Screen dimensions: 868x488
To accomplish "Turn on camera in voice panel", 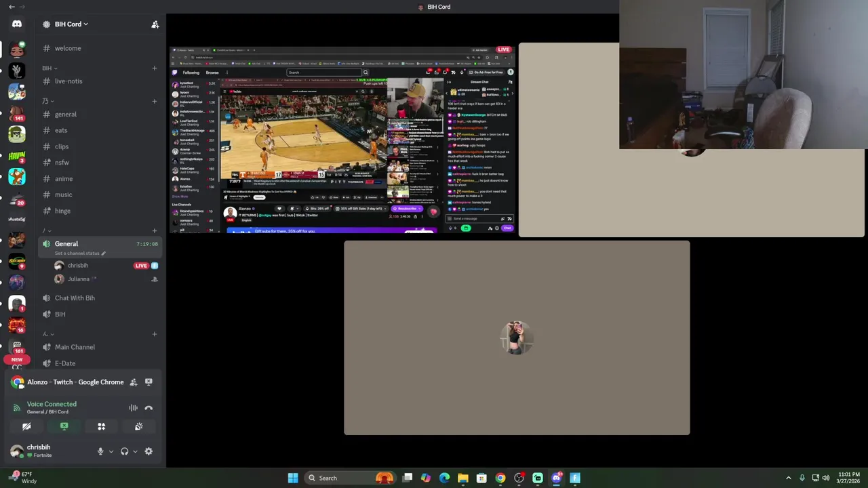I will pos(26,426).
